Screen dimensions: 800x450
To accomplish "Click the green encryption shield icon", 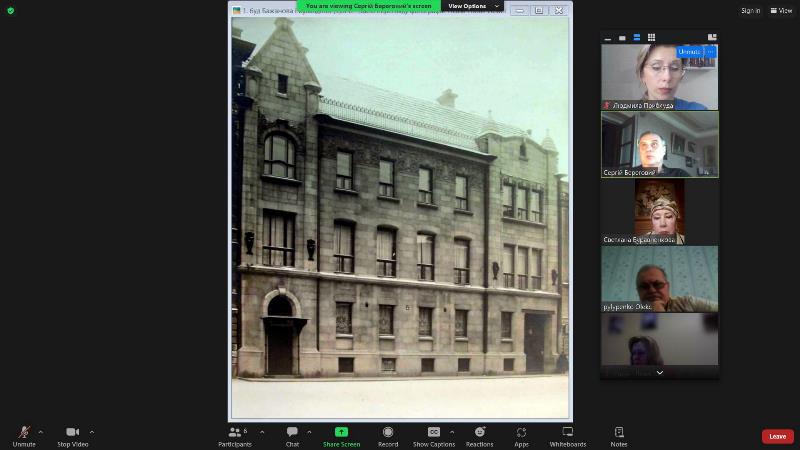I will coord(11,11).
